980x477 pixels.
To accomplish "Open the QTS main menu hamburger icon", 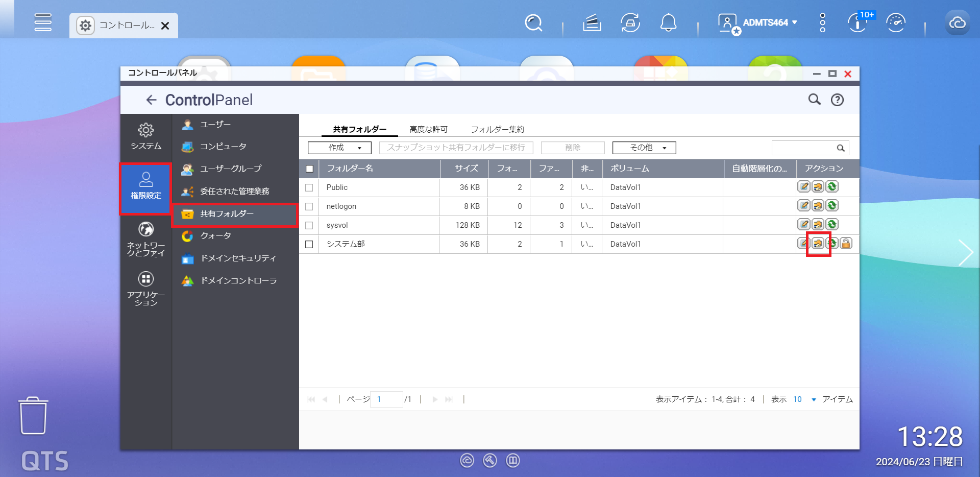I will (43, 22).
